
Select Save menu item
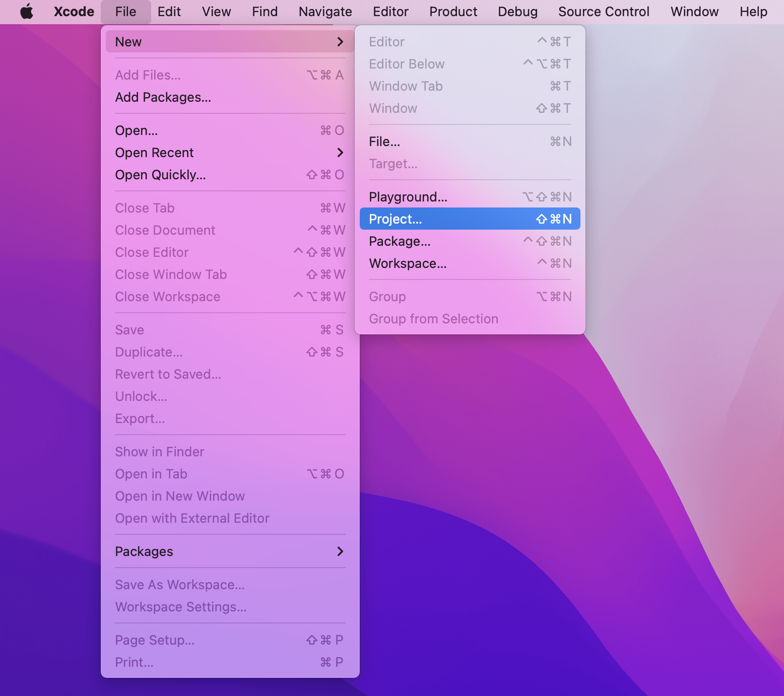point(230,330)
